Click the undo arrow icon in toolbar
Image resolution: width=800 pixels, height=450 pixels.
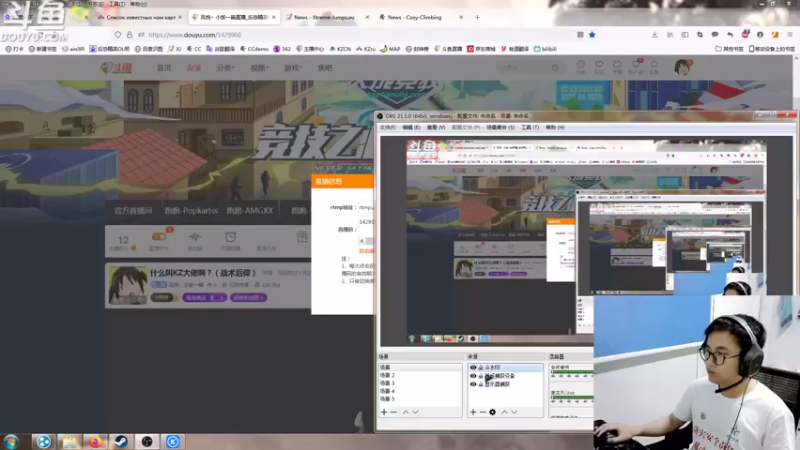pyautogui.click(x=730, y=35)
